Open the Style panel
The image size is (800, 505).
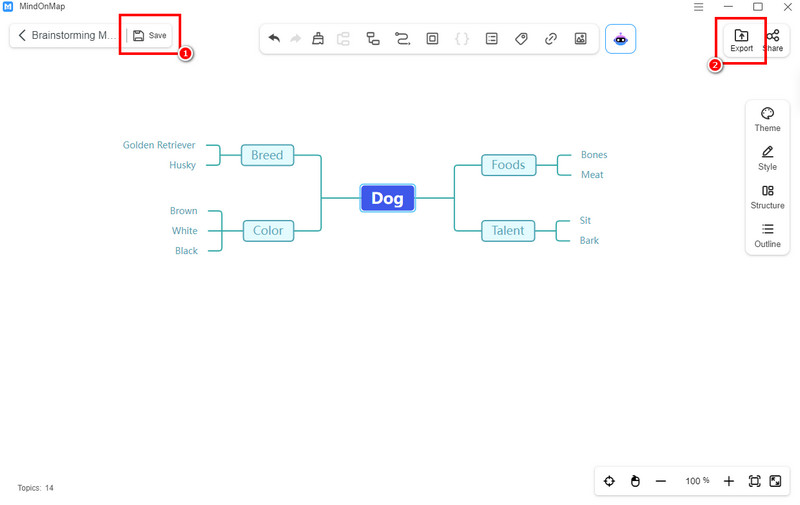[x=767, y=159]
